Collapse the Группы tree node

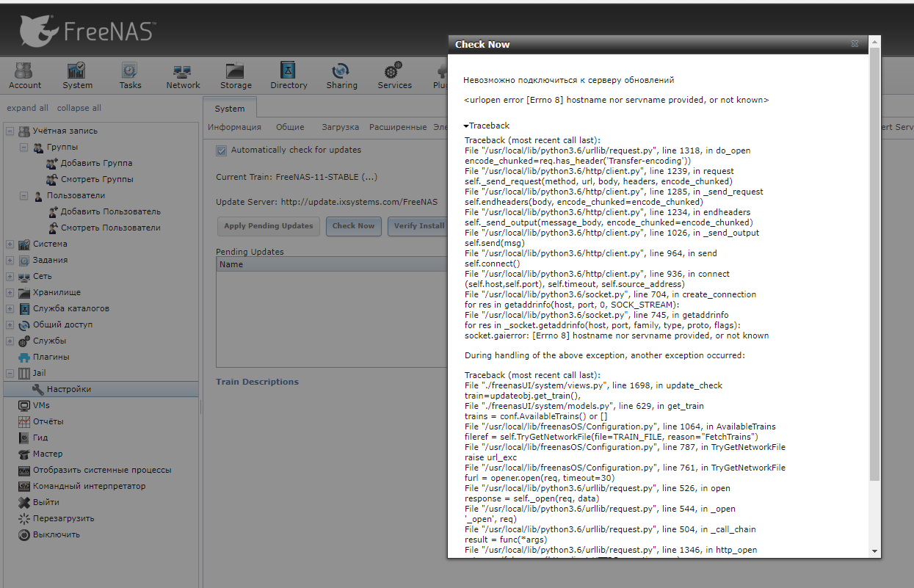tap(23, 147)
